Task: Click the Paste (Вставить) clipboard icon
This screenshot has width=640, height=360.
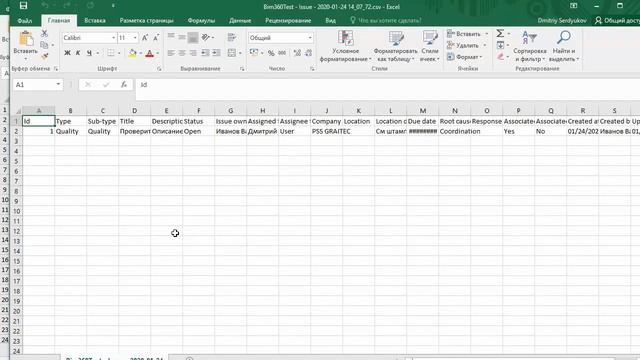Action: (x=26, y=39)
